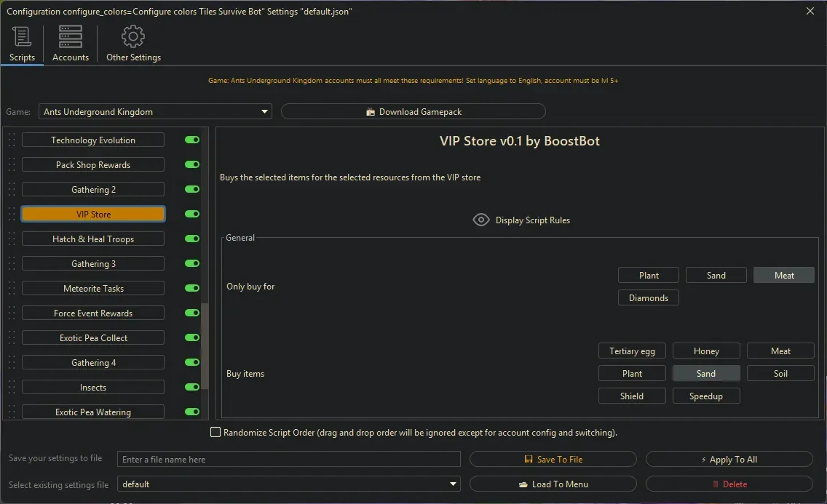The image size is (827, 504).
Task: Turn off the Hatch & Heal Troops toggle
Action: pos(192,239)
